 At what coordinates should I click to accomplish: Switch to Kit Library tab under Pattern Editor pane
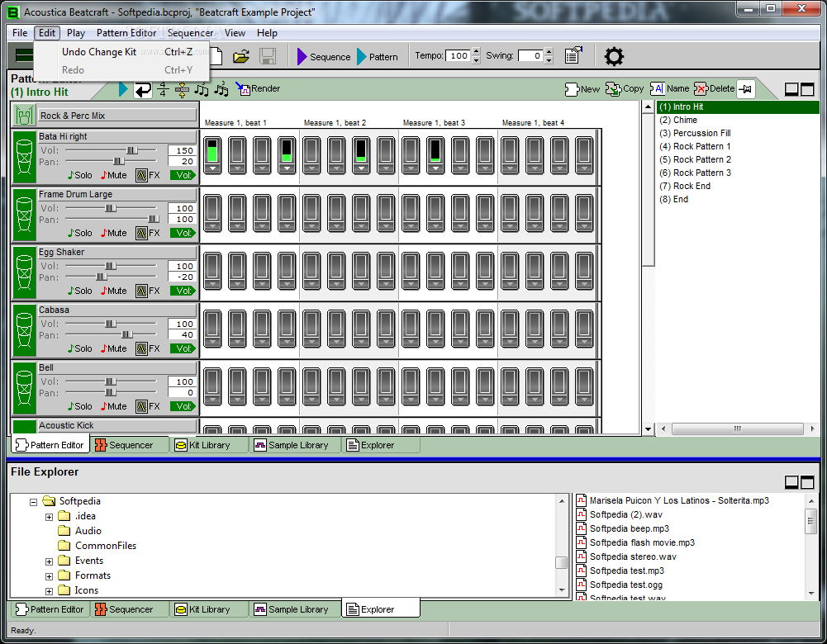208,445
